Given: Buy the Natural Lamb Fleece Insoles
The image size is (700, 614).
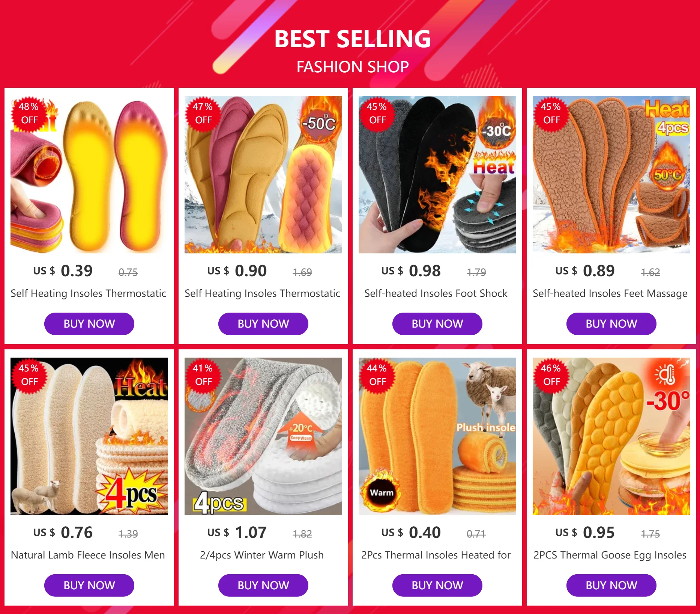Looking at the screenshot, I should (89, 586).
